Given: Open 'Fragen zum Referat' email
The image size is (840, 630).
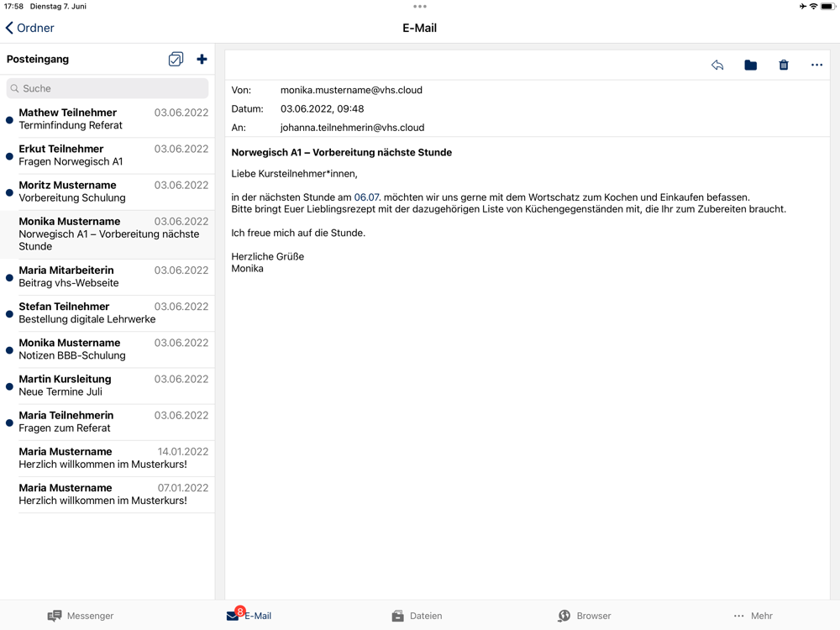Looking at the screenshot, I should coord(108,422).
